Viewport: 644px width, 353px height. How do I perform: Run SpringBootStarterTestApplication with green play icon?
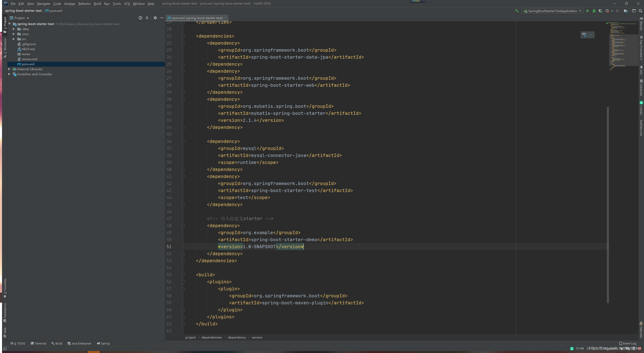587,11
